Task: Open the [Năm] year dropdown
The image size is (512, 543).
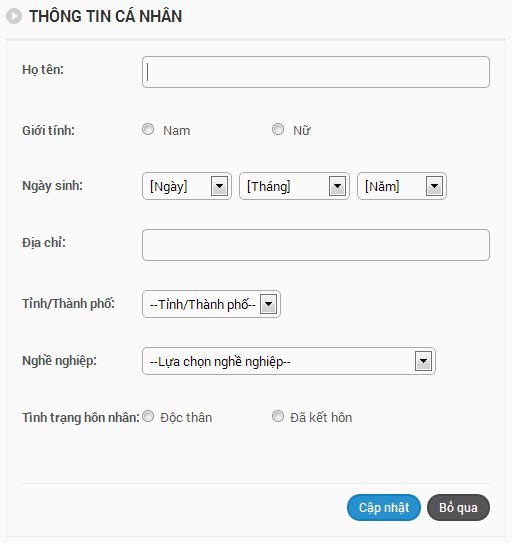Action: (402, 186)
